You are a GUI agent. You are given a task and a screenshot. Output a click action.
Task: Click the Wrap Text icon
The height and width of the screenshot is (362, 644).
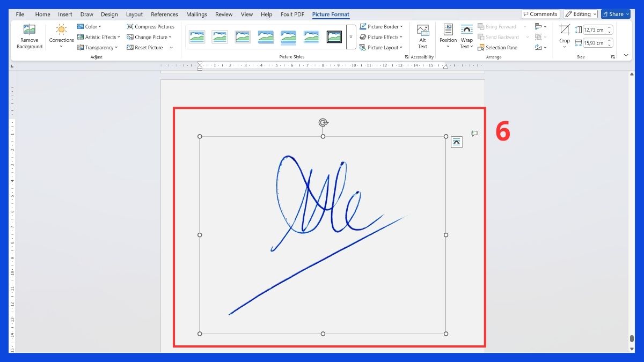tap(467, 31)
